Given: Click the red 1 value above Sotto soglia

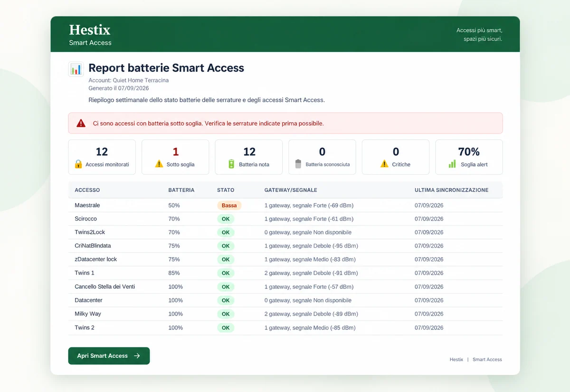Looking at the screenshot, I should pos(175,152).
